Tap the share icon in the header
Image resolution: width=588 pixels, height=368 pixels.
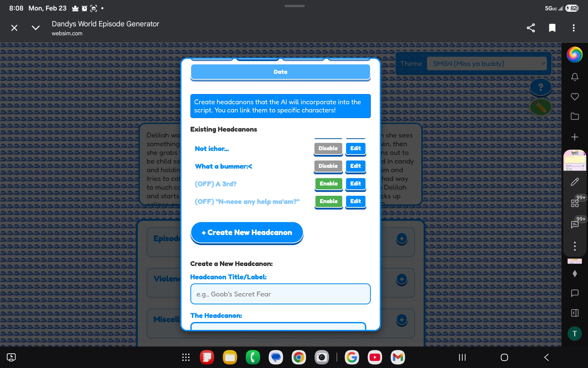pos(531,28)
